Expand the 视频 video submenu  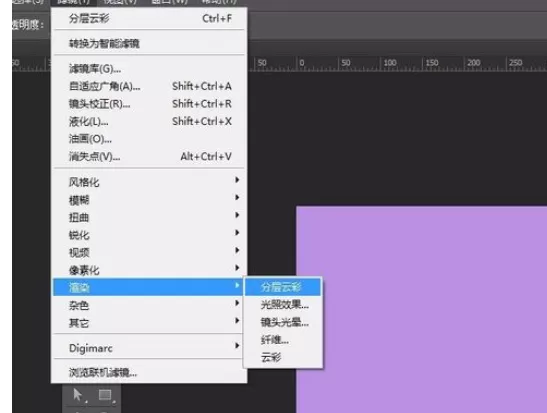[149, 252]
